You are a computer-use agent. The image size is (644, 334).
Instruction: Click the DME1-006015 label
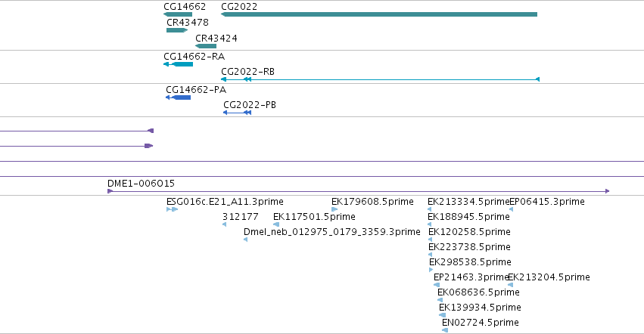click(141, 183)
